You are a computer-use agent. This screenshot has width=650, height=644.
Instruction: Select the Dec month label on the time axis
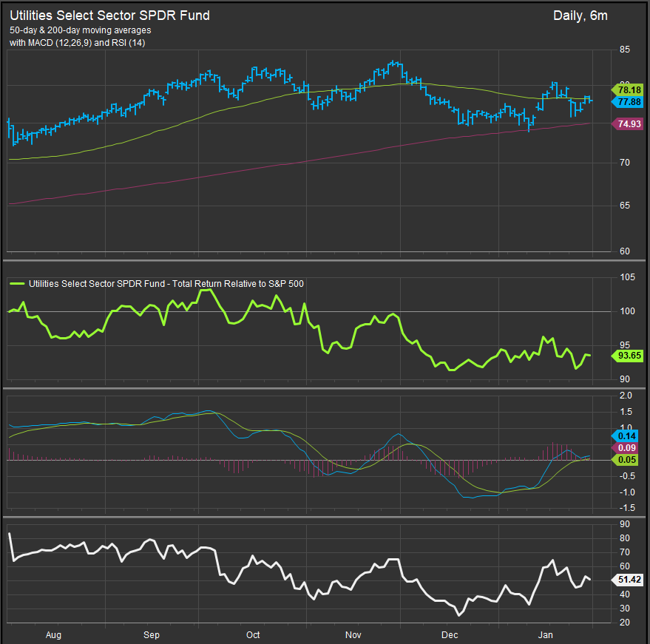[x=450, y=635]
